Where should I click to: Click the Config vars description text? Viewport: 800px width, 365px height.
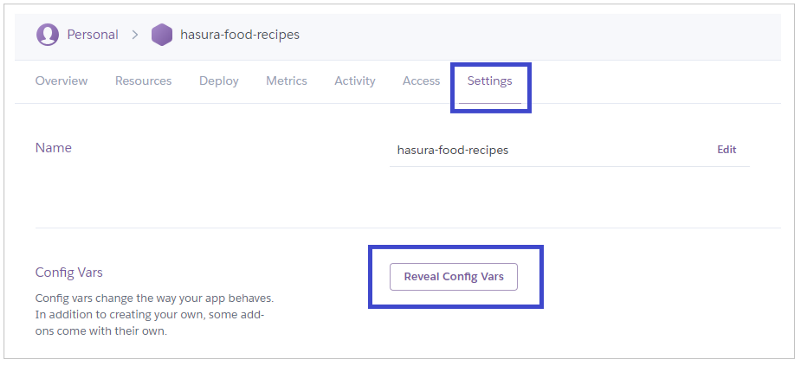pos(158,314)
